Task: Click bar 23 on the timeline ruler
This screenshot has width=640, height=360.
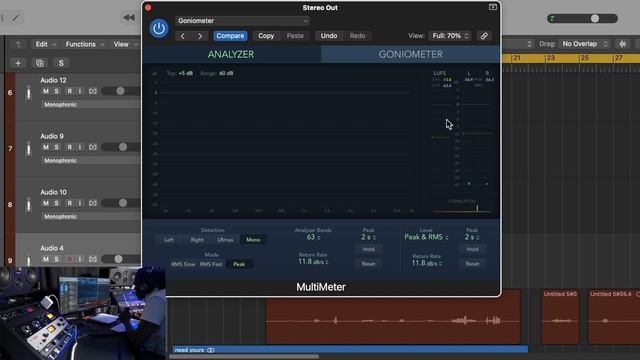Action: click(x=550, y=58)
